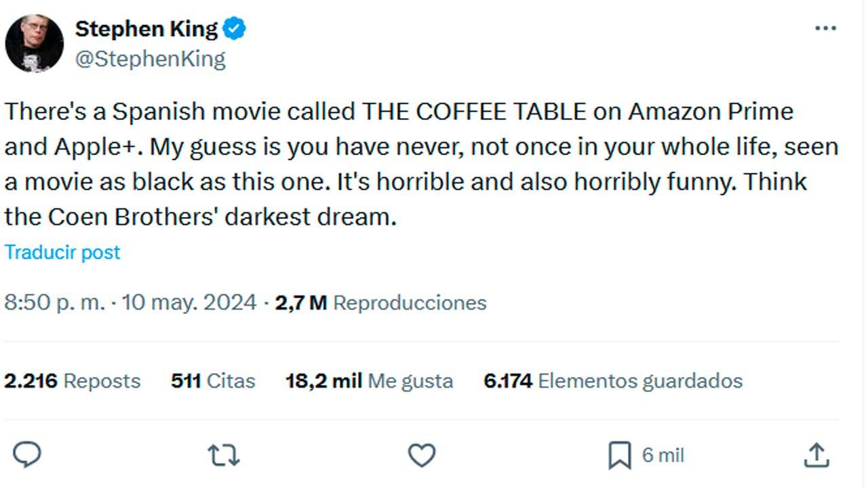Bookmark this post with the bookmark icon

click(x=619, y=455)
